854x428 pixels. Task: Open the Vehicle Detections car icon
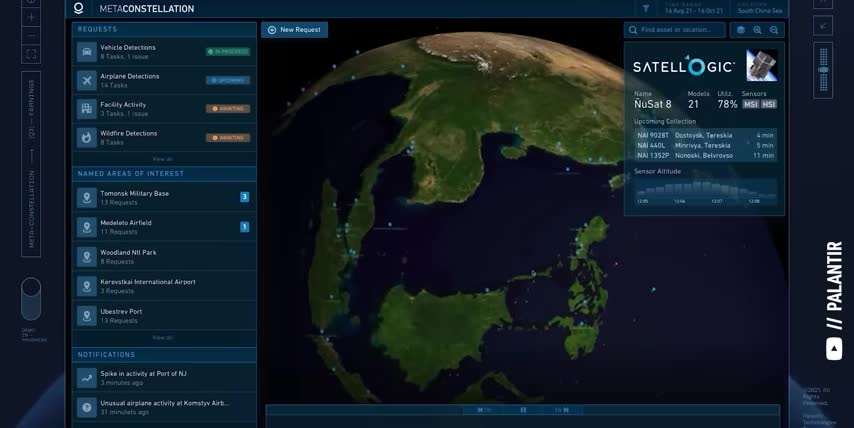[87, 52]
